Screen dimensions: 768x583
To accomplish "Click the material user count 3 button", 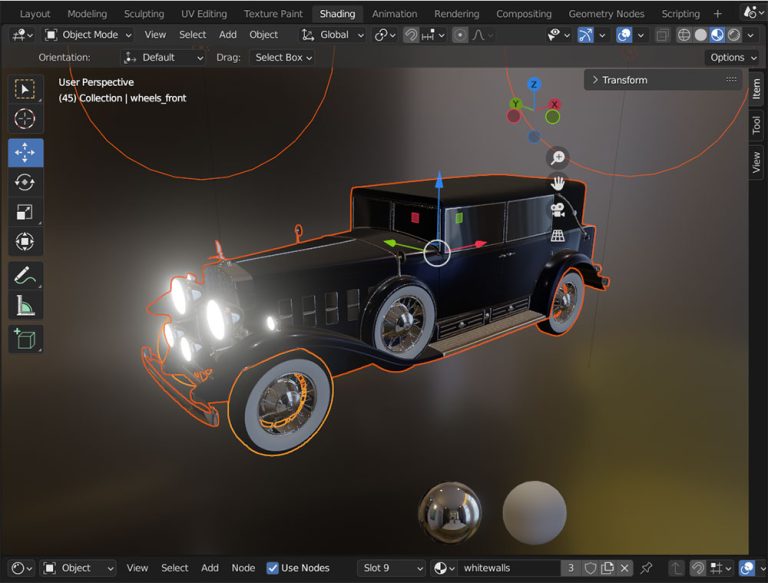I will coord(570,568).
